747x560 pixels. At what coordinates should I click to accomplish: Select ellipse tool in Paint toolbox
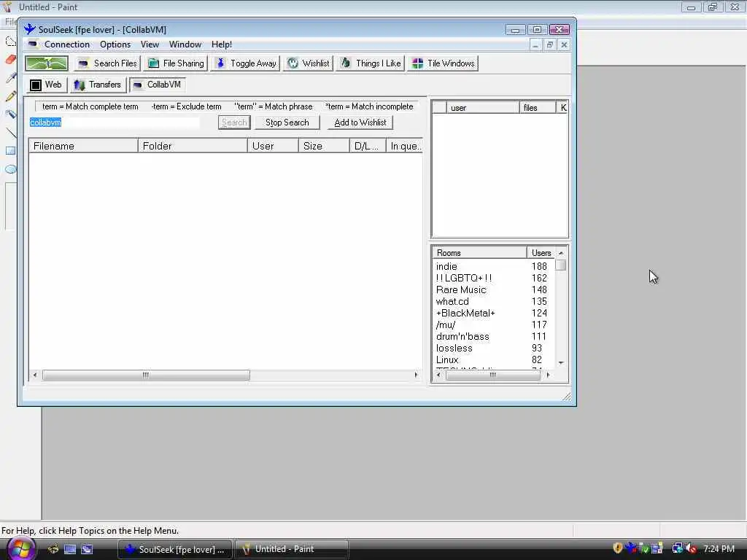(10, 169)
